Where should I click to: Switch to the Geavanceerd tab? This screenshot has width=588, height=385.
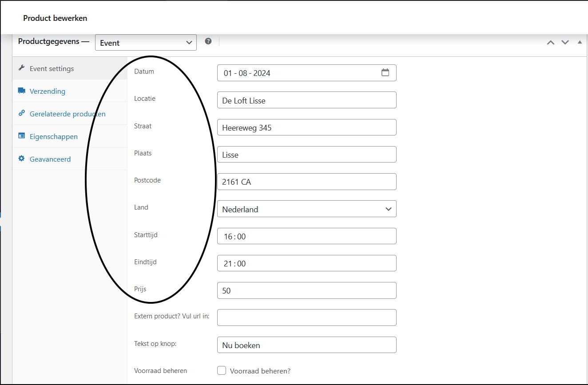50,159
